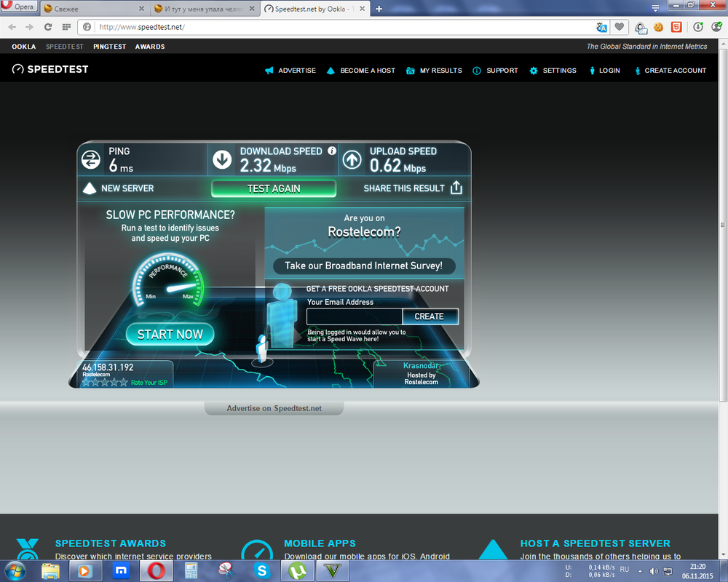Click SHARE THIS RESULT
728x582 pixels.
(x=413, y=188)
